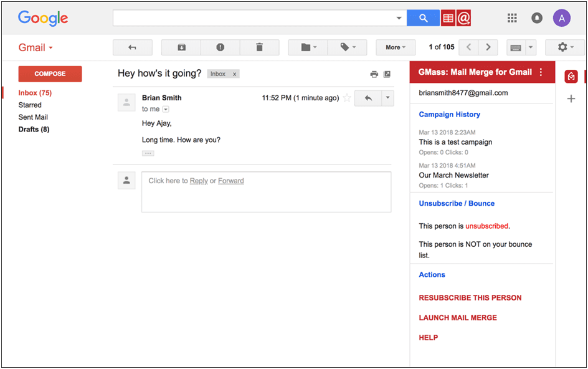The height and width of the screenshot is (369, 588).
Task: Reply to Brian Smith with arrow button
Action: point(368,98)
